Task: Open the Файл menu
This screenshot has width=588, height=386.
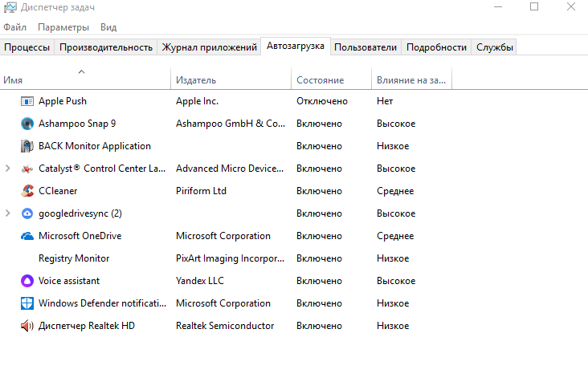Action: 15,27
